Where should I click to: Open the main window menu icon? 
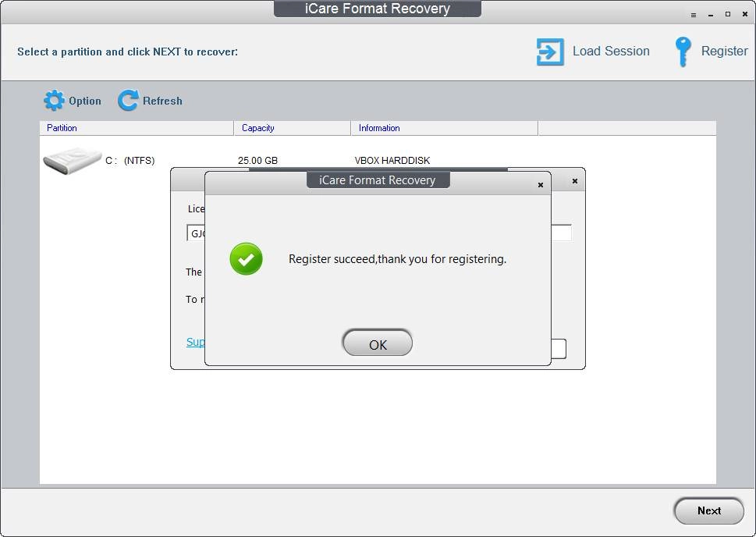coord(694,15)
